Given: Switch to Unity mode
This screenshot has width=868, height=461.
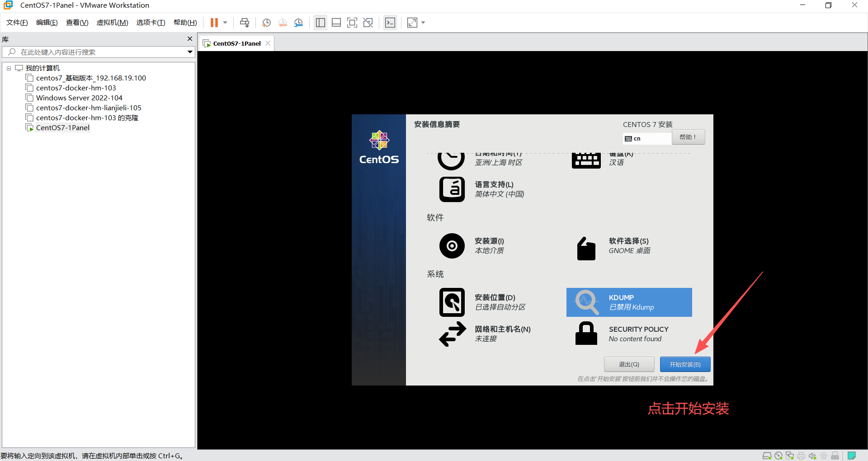Looking at the screenshot, I should [368, 23].
